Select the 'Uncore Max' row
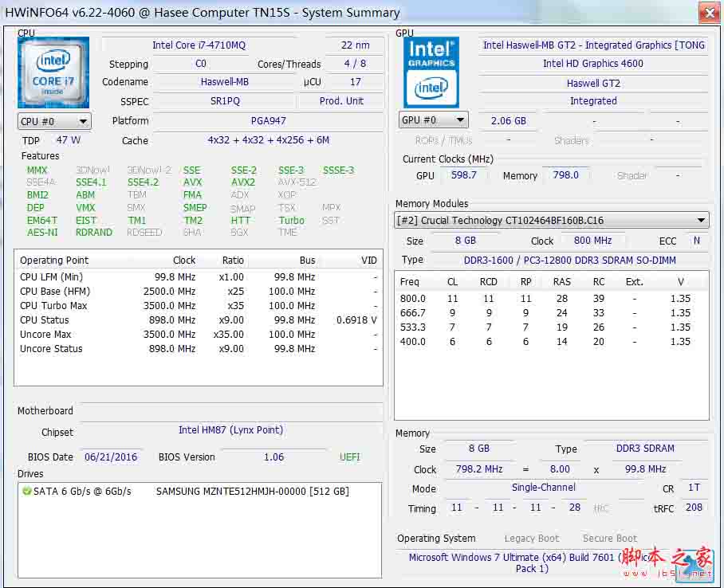 tap(199, 334)
